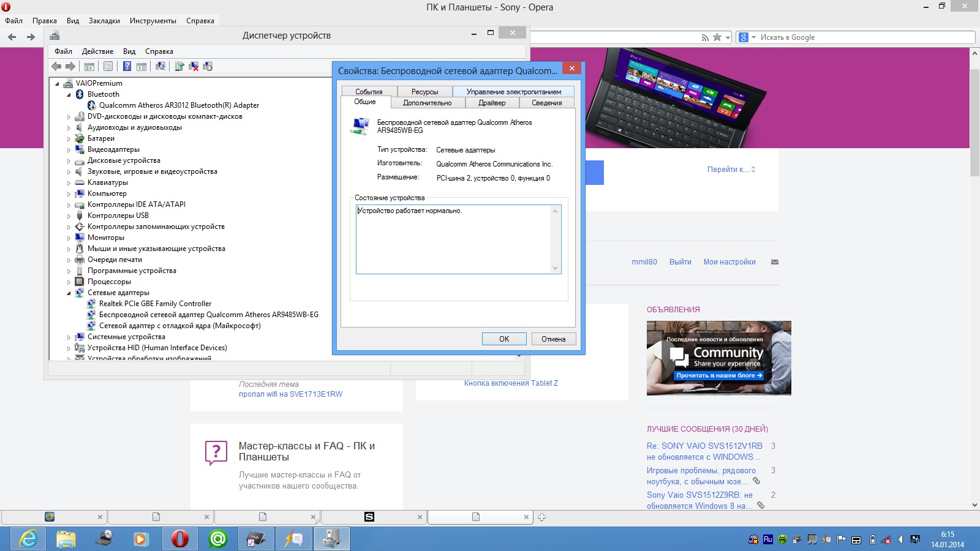The height and width of the screenshot is (551, 980).
Task: Open the Действие menu in Device Manager
Action: click(x=97, y=51)
